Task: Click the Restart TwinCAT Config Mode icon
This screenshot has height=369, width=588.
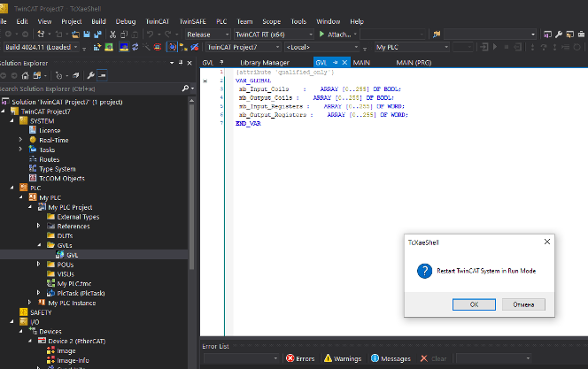Action: point(124,47)
